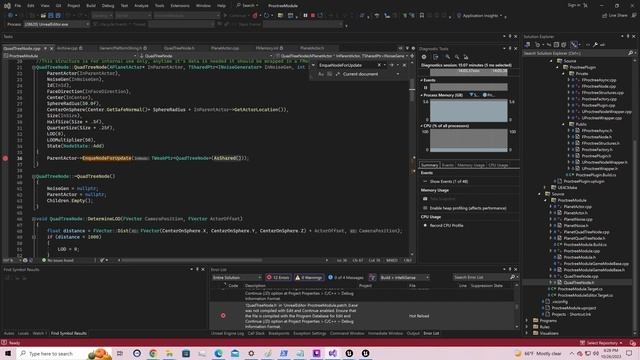The width and height of the screenshot is (640, 360).
Task: Click Select Repository in the status bar
Action: [x=601, y=343]
